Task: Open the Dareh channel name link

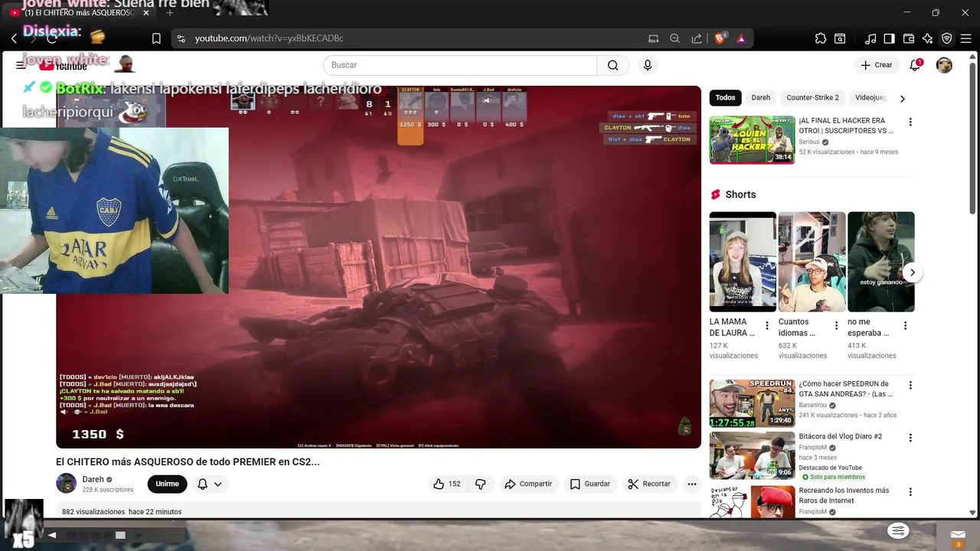Action: point(93,479)
